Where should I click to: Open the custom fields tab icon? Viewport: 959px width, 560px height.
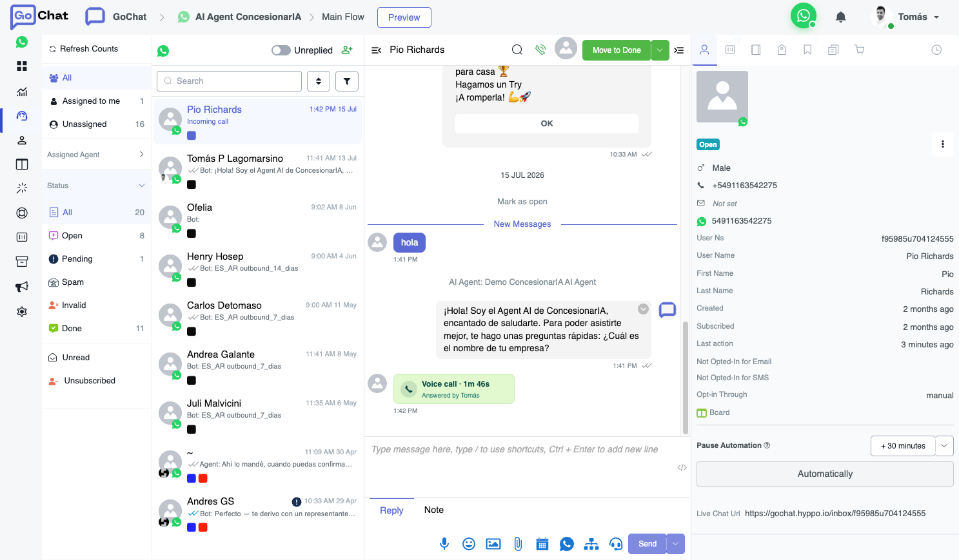pyautogui.click(x=730, y=50)
